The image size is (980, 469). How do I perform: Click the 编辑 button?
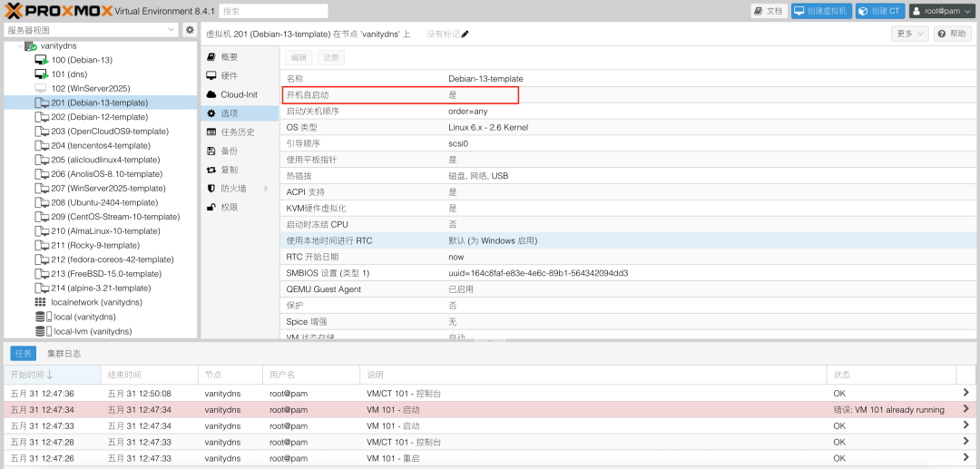tap(299, 57)
